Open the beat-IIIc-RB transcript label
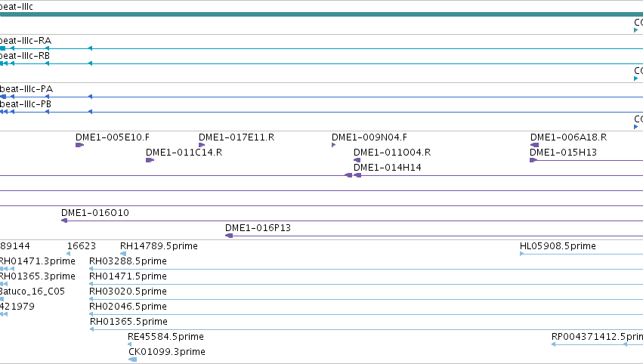The width and height of the screenshot is (643, 364). [25, 56]
